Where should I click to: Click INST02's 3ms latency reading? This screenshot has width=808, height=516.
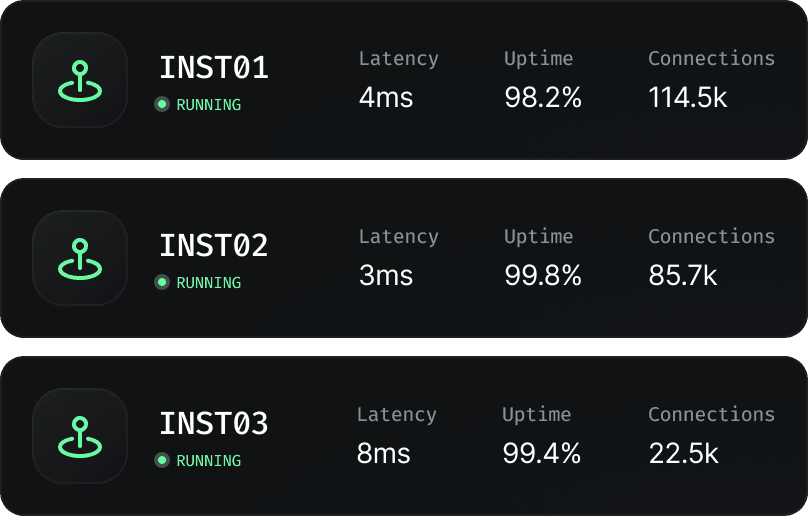click(385, 276)
